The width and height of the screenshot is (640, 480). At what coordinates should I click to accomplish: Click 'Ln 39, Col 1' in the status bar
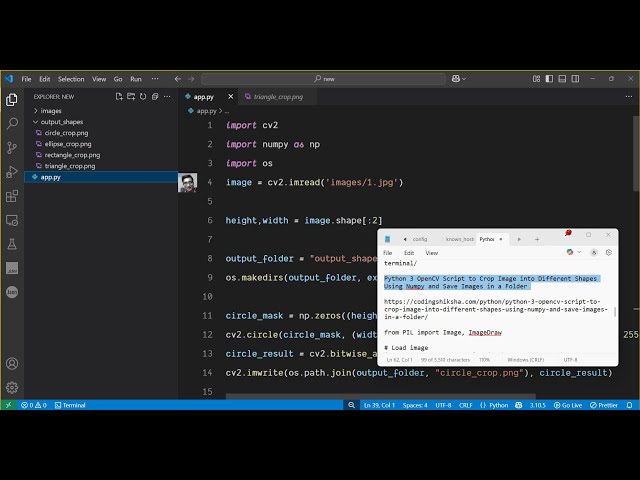click(379, 405)
